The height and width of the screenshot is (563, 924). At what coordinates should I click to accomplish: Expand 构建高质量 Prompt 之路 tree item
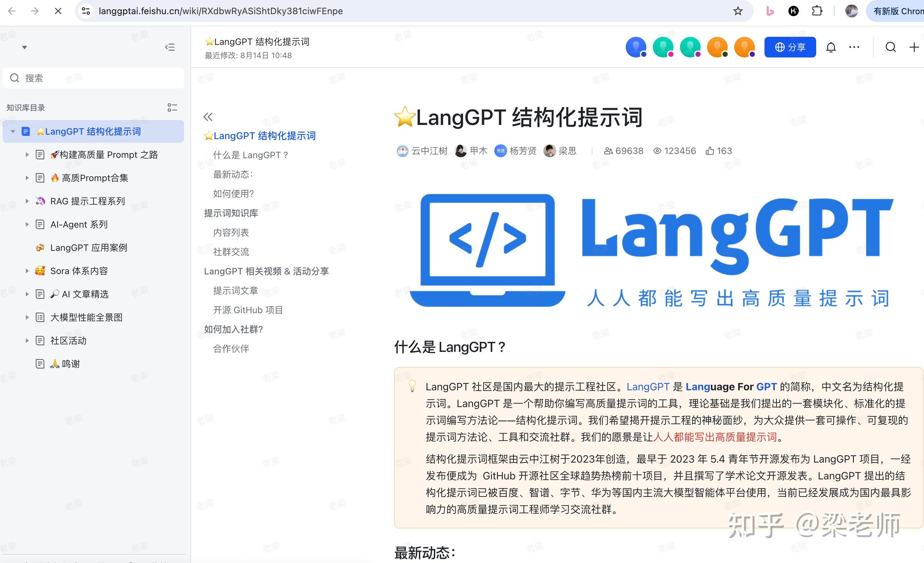coord(27,155)
